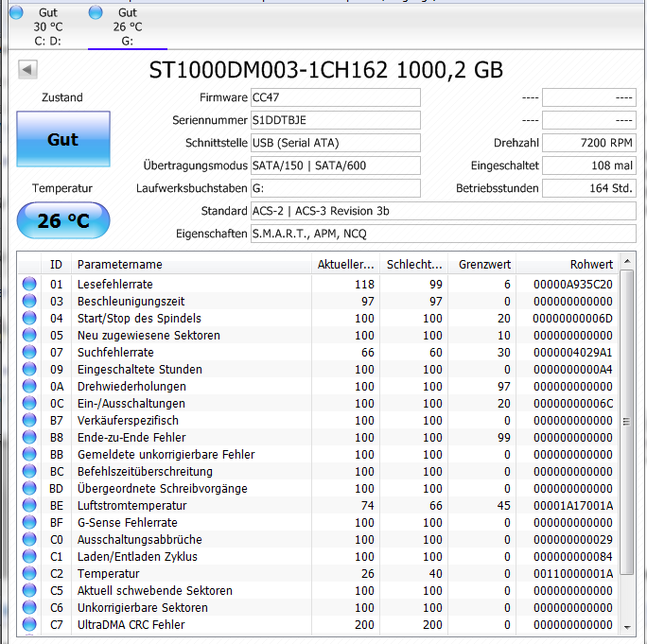The image size is (647, 644).
Task: Click the Eigenschaften field S.M.A.R.T., APM, NCQ
Action: [x=444, y=234]
